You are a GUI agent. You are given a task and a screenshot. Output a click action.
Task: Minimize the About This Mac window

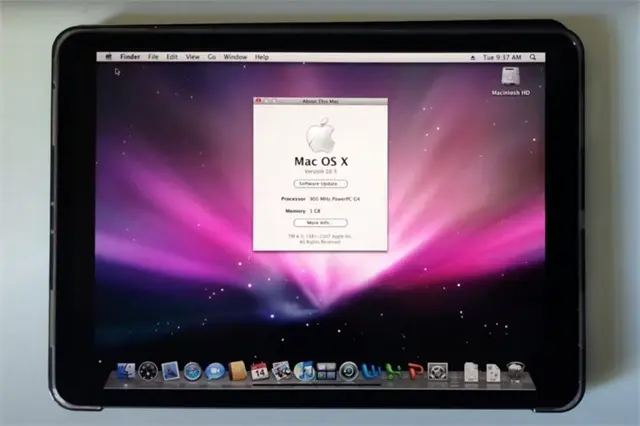(266, 101)
